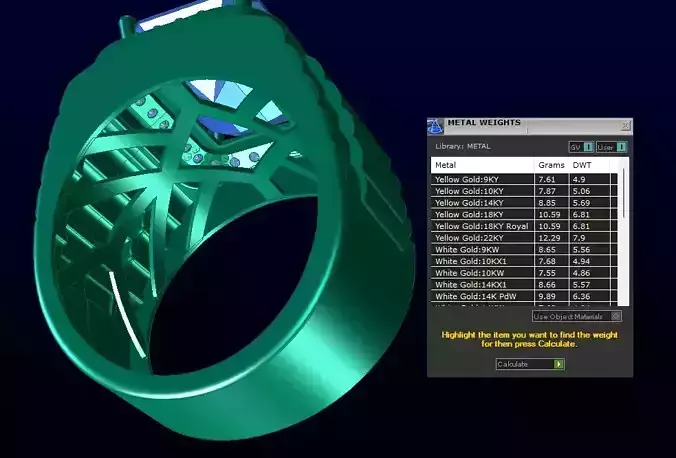Click the Metal Weights flask icon
Screen dimensions: 676x458
click(435, 126)
